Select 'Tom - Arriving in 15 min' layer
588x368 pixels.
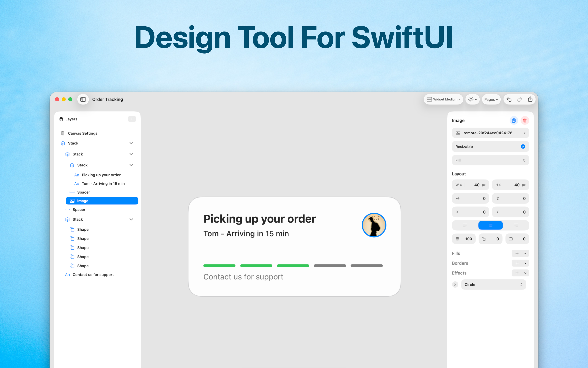[103, 184]
